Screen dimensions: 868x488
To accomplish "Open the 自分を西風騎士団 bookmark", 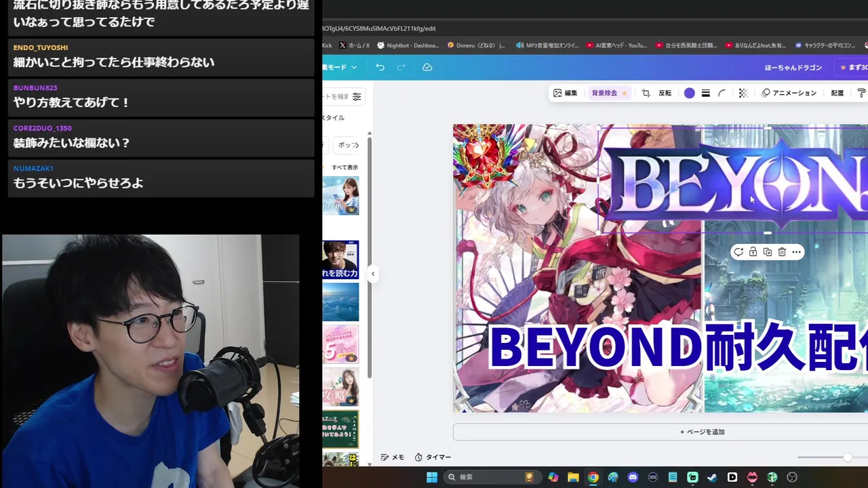I will click(686, 45).
